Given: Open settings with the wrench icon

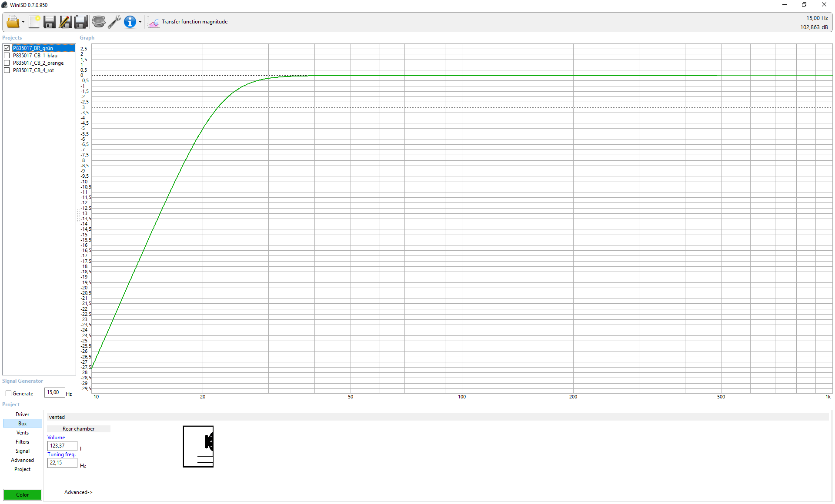Looking at the screenshot, I should 114,22.
